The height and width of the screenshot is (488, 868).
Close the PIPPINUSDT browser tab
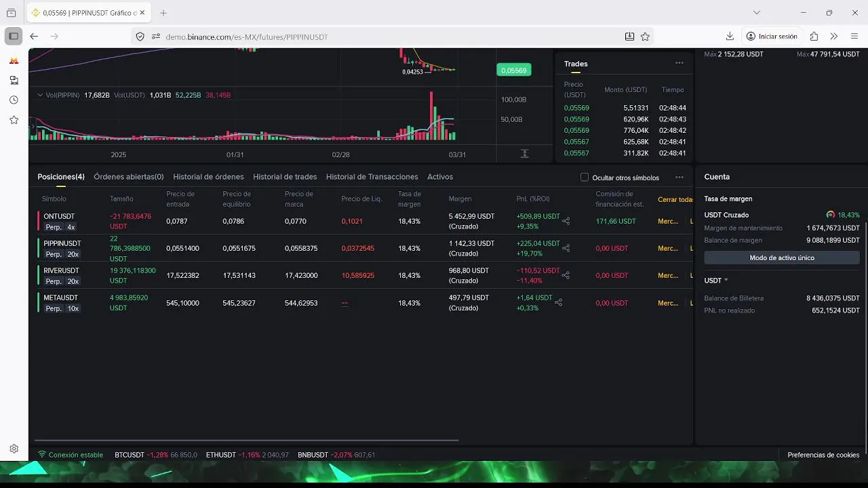tap(142, 12)
